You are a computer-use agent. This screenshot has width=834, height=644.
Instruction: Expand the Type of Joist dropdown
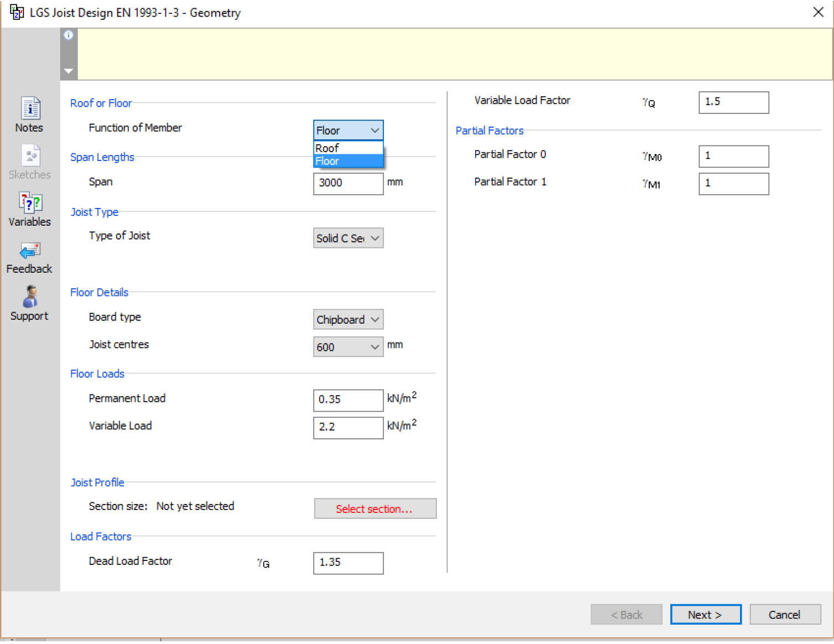point(348,238)
